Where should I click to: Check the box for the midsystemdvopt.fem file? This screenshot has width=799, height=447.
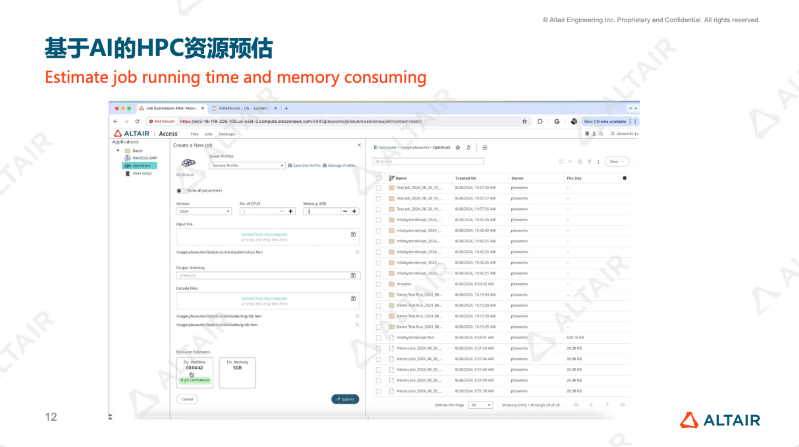click(x=378, y=337)
